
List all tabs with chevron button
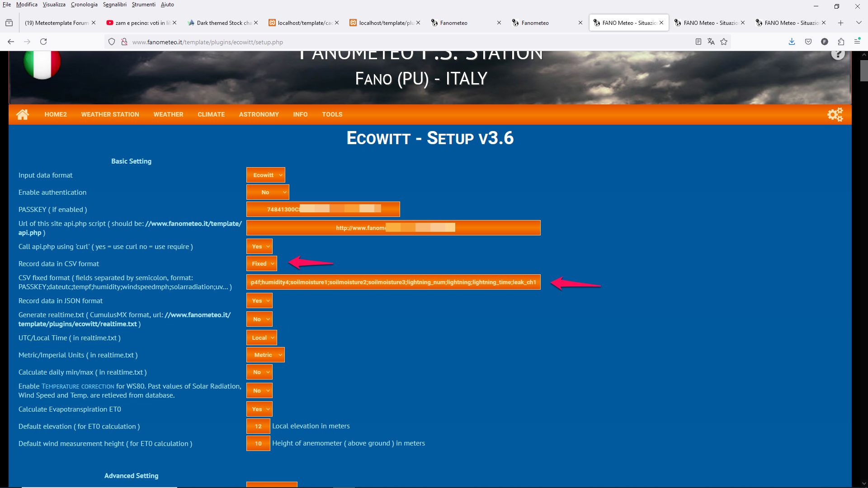click(x=859, y=23)
